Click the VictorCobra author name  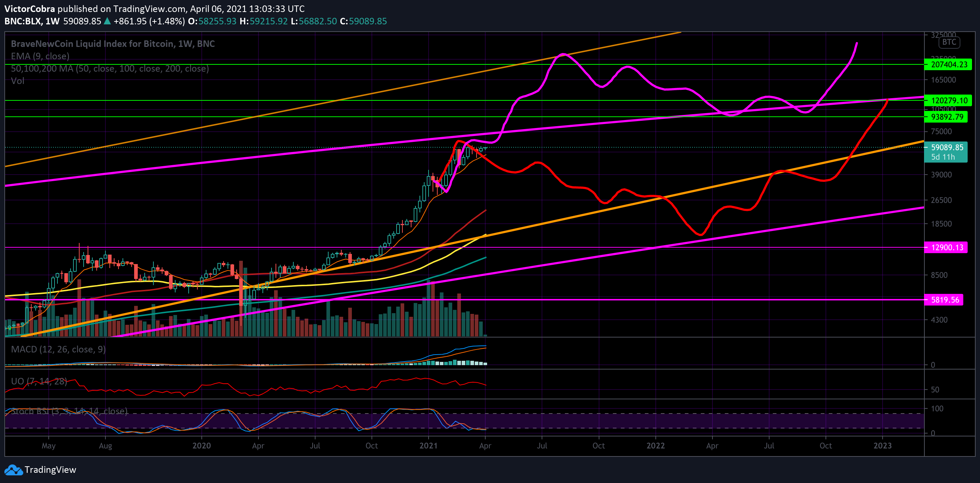30,9
